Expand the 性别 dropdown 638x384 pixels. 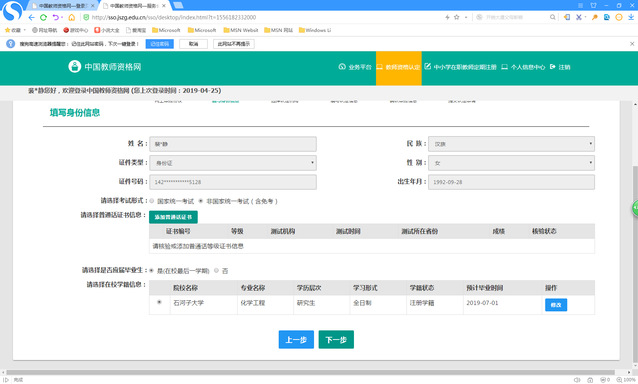[x=511, y=163]
